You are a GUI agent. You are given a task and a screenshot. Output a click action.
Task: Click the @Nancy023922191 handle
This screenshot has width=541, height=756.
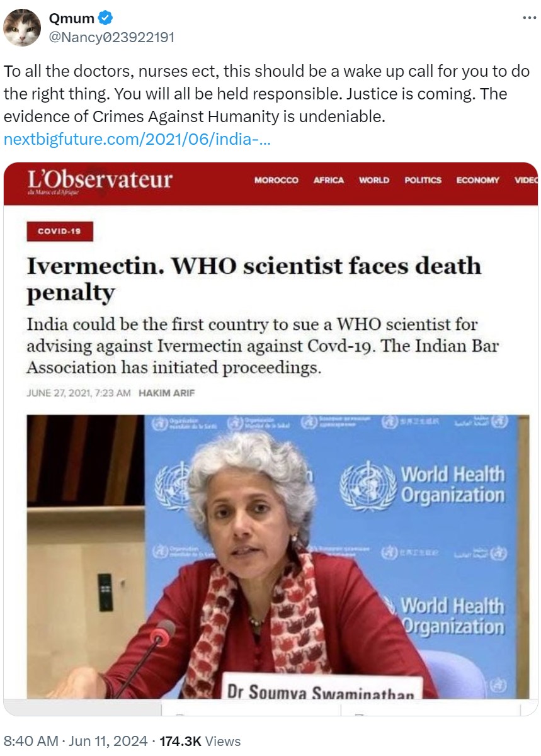click(111, 37)
